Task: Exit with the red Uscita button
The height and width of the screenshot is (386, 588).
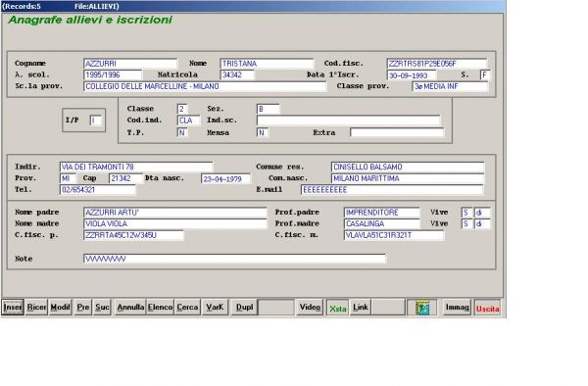Action: point(487,309)
